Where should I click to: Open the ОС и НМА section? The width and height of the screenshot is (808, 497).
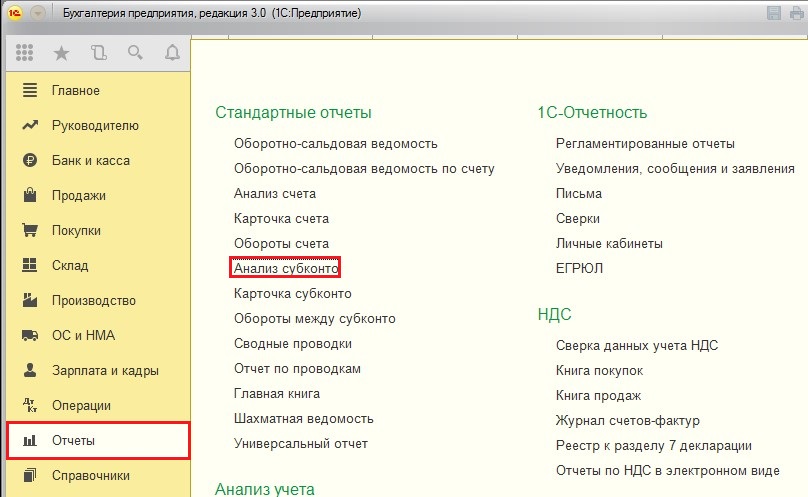pos(98,335)
